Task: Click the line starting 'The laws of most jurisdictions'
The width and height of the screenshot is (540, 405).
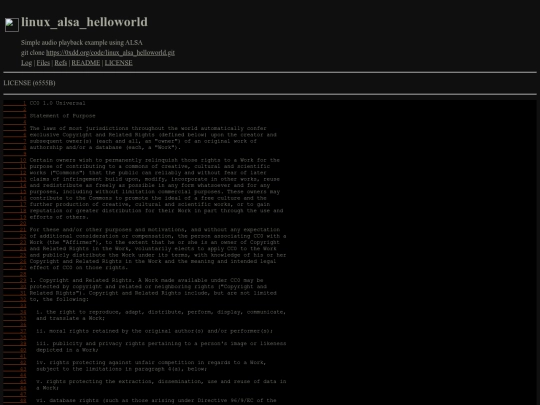Action: [x=148, y=128]
